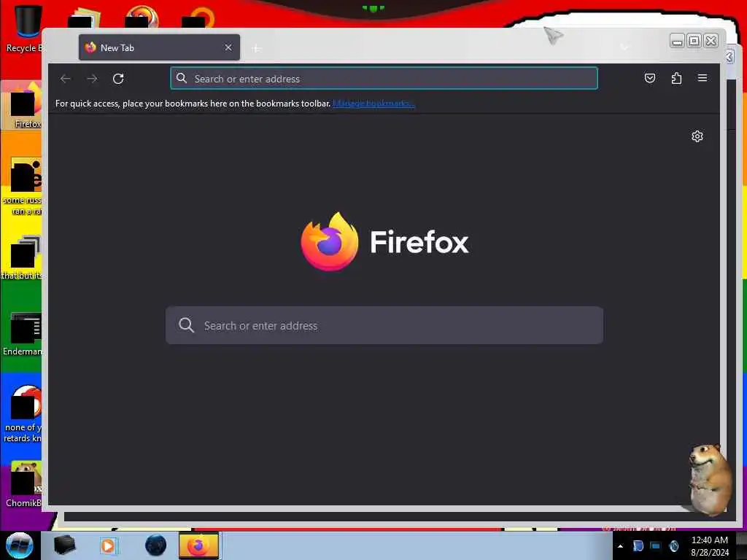Open the dark globe taskbar icon
The width and height of the screenshot is (747, 560).
click(x=156, y=545)
